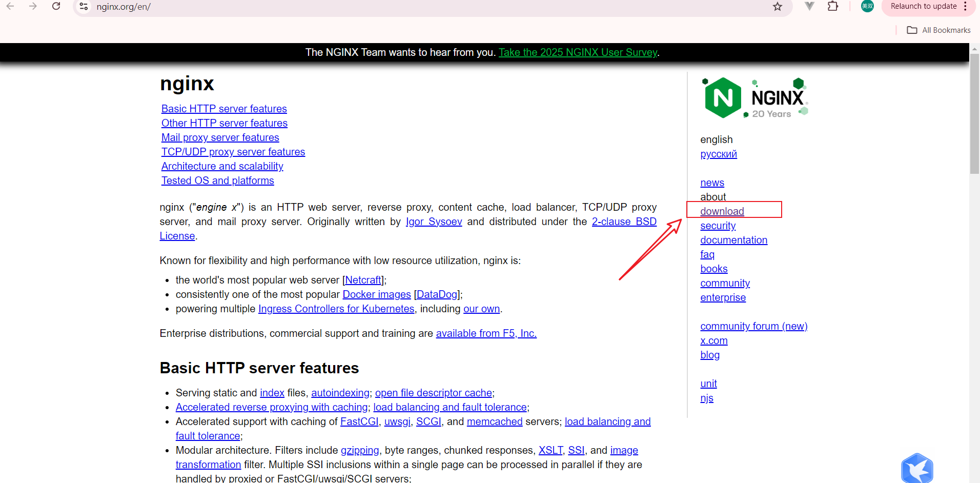Follow the Igor Sysoev link
The image size is (980, 483).
point(434,222)
